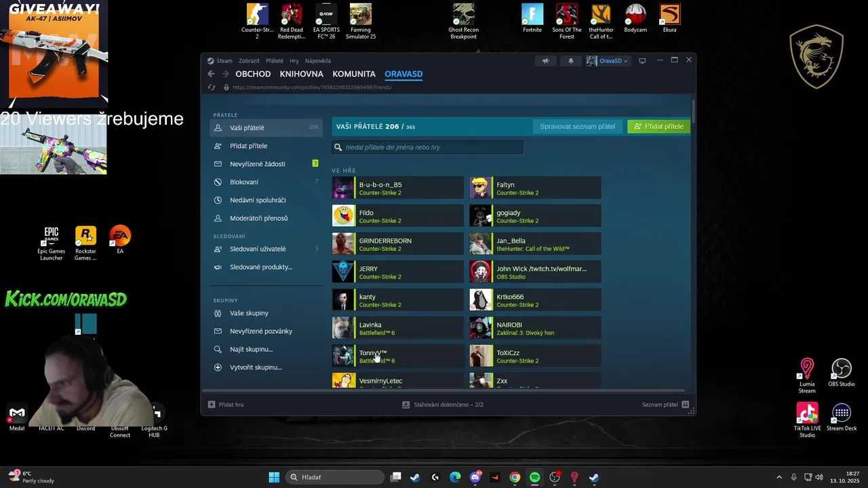
Task: Go to KOMUNITA tab
Action: 354,74
